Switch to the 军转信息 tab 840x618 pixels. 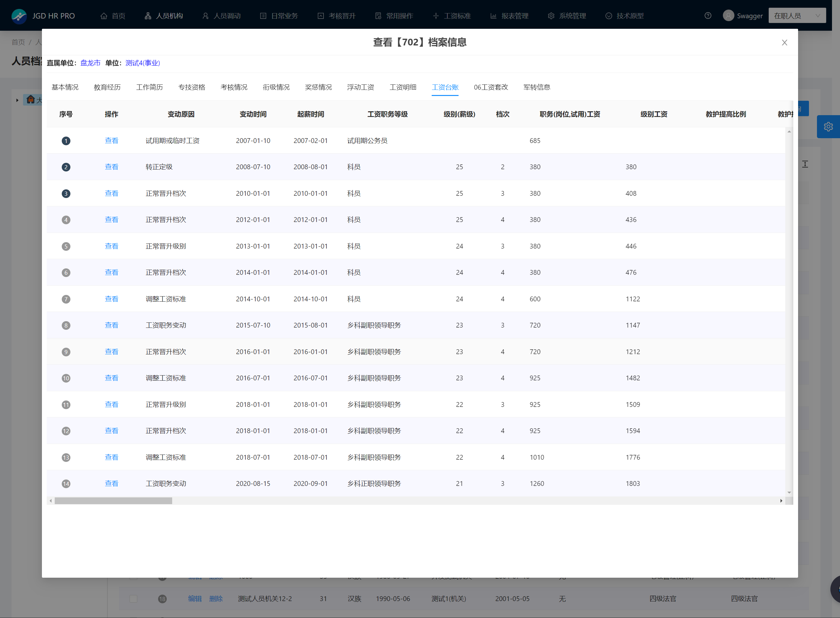(x=537, y=87)
